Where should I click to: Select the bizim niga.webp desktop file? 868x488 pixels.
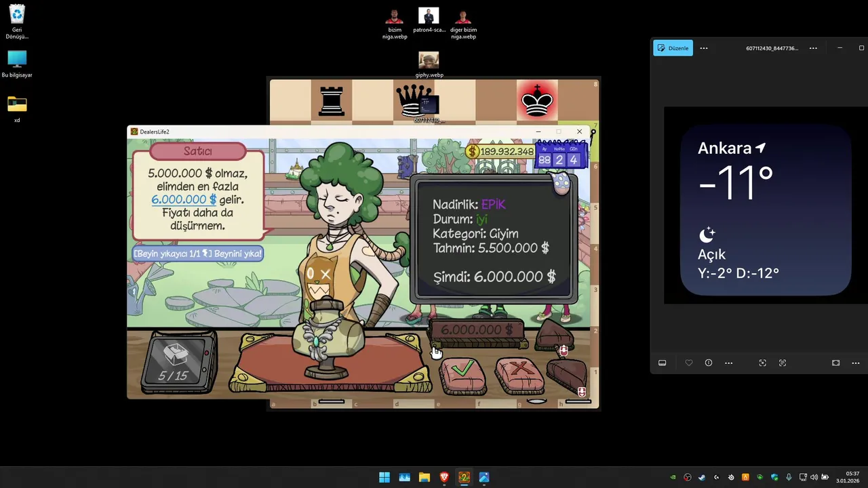pos(395,24)
